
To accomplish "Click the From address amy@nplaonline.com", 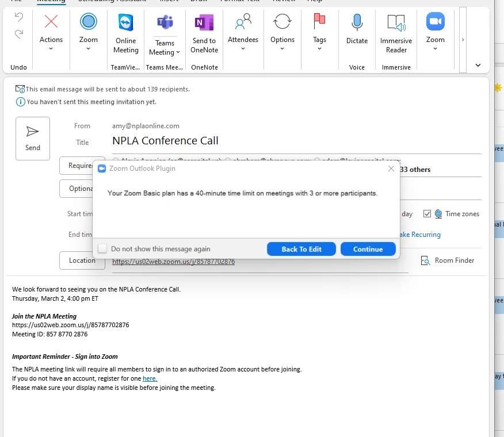I will [x=146, y=126].
